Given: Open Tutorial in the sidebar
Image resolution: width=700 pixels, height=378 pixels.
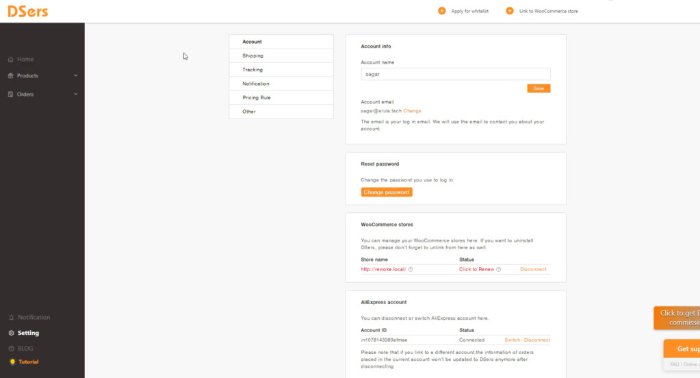Looking at the screenshot, I should click(28, 362).
